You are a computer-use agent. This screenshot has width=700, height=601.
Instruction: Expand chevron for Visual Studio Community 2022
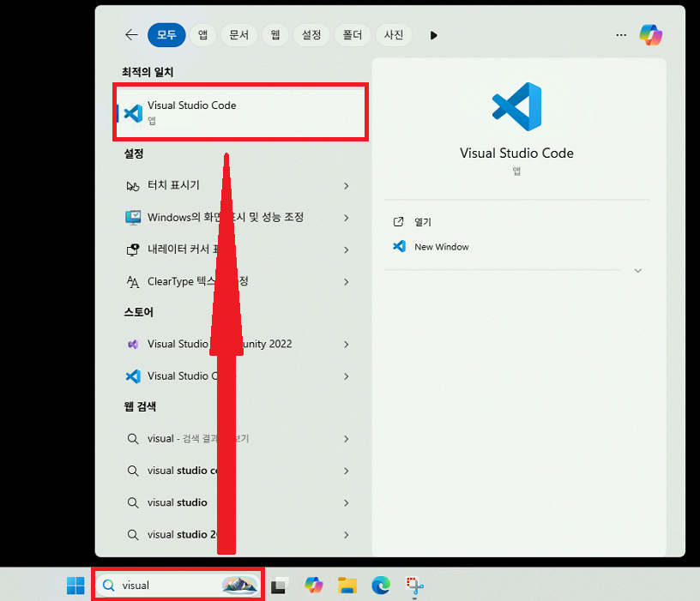(x=346, y=345)
